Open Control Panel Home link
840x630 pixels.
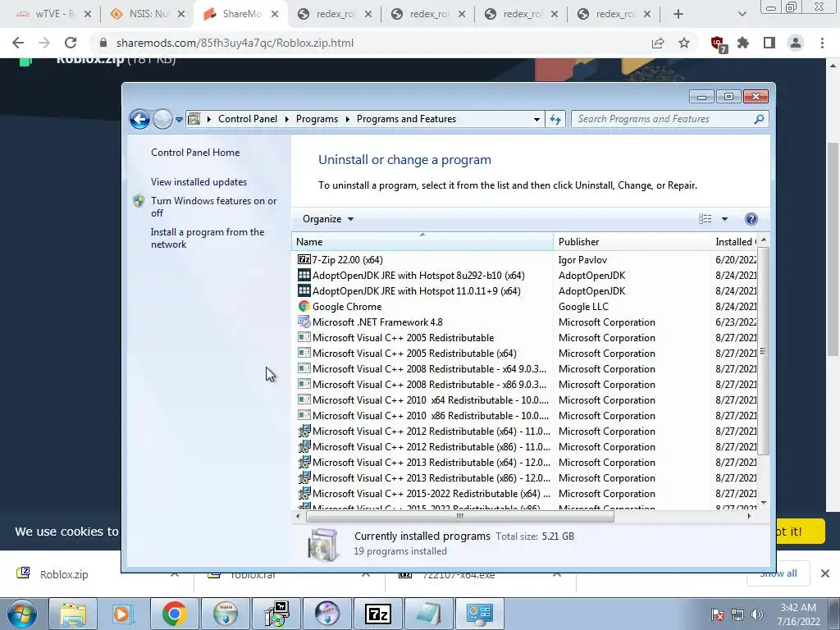[x=195, y=152]
